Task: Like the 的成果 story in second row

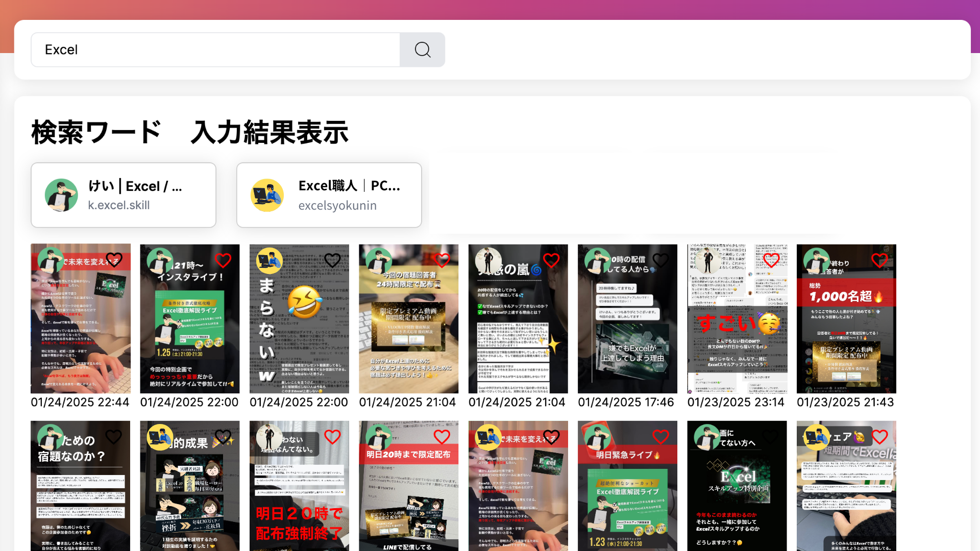Action: click(223, 437)
